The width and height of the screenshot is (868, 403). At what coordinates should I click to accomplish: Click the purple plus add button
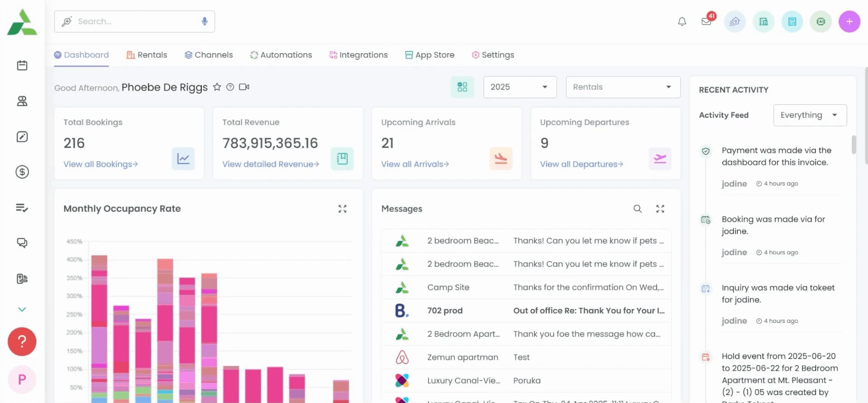[x=849, y=21]
